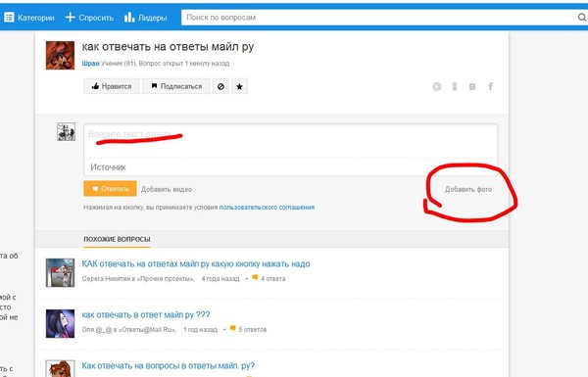This screenshot has height=377, width=588.
Task: Click the asker's avatar beside question title
Action: [60, 56]
